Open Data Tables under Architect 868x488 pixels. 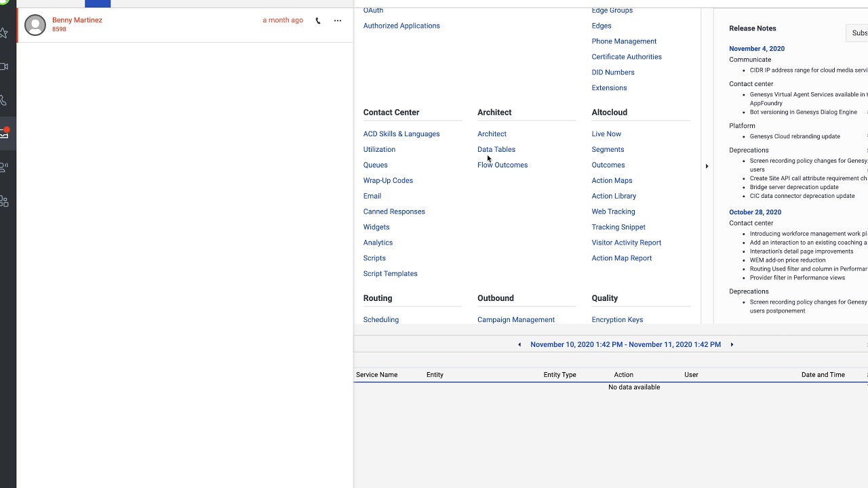tap(496, 150)
